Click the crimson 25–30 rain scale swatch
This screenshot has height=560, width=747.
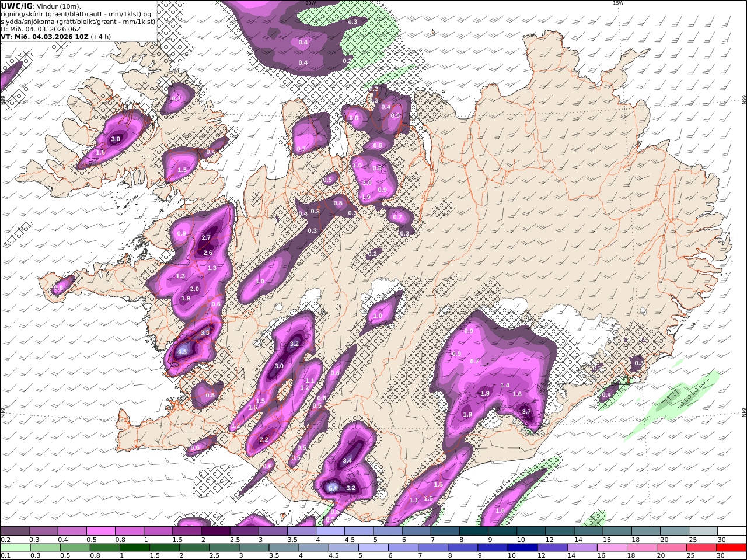pos(700,547)
